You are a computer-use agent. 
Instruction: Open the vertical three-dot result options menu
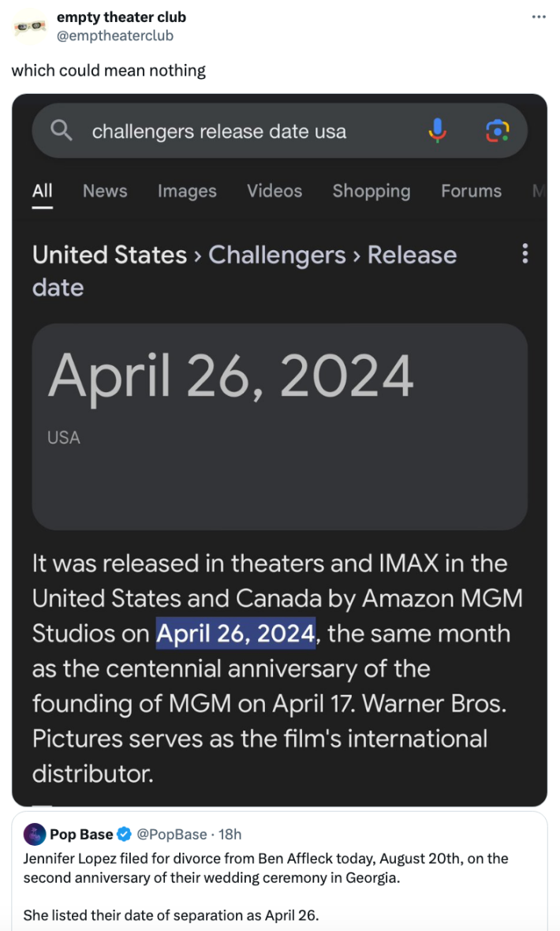point(525,254)
